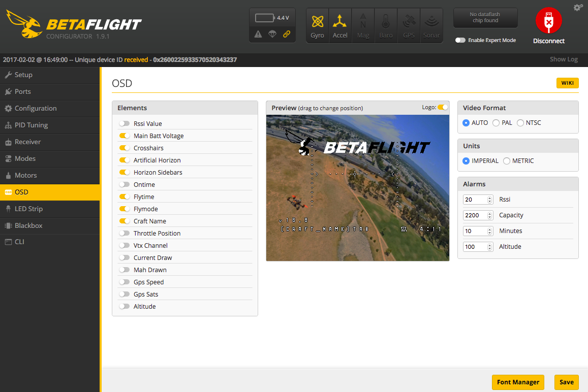Select METRIC units

(507, 161)
